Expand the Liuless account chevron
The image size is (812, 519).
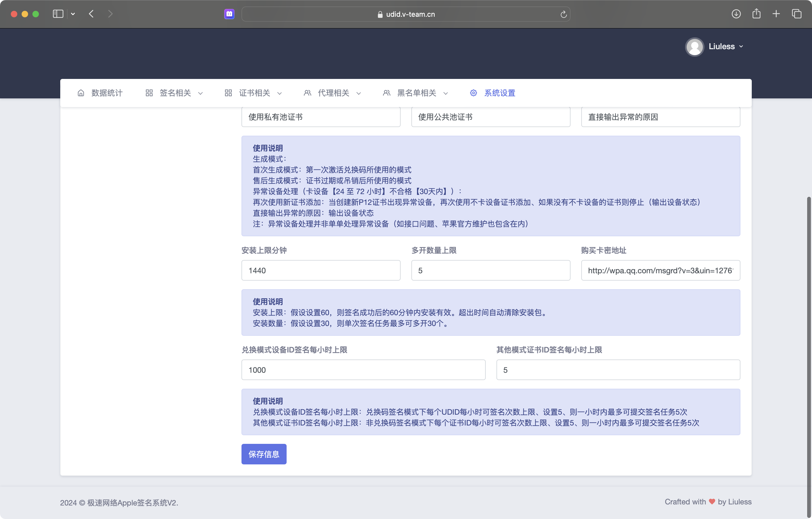pyautogui.click(x=741, y=46)
